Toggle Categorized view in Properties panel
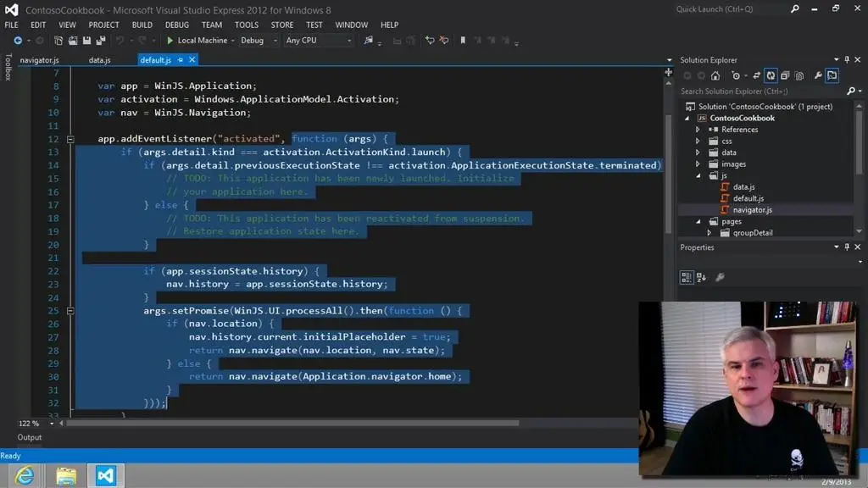Viewport: 868px width, 488px height. tap(687, 277)
